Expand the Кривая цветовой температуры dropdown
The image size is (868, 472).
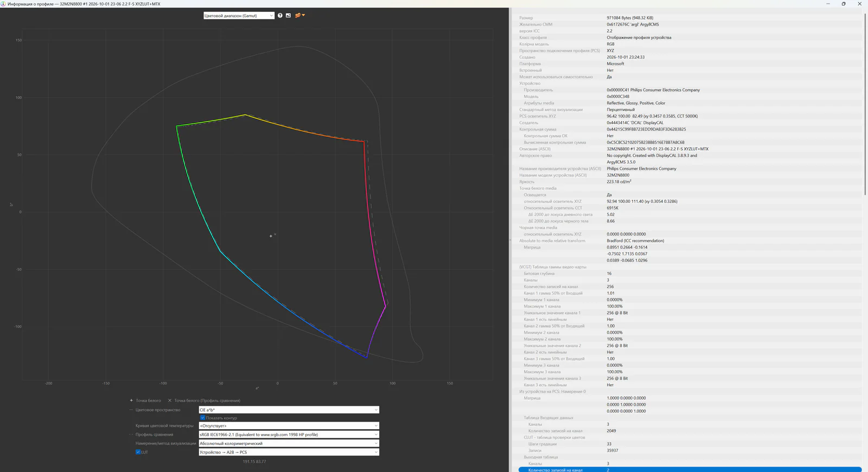point(289,426)
